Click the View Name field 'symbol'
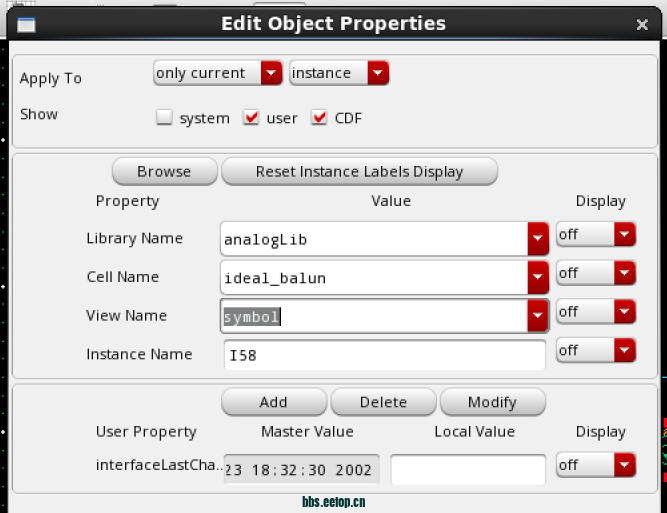 click(374, 316)
